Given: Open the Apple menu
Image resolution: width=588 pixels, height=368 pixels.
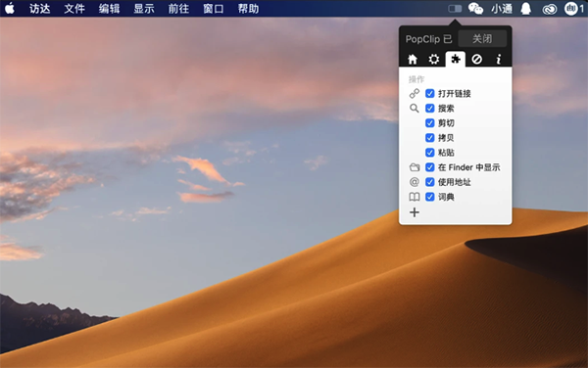Looking at the screenshot, I should (10, 8).
